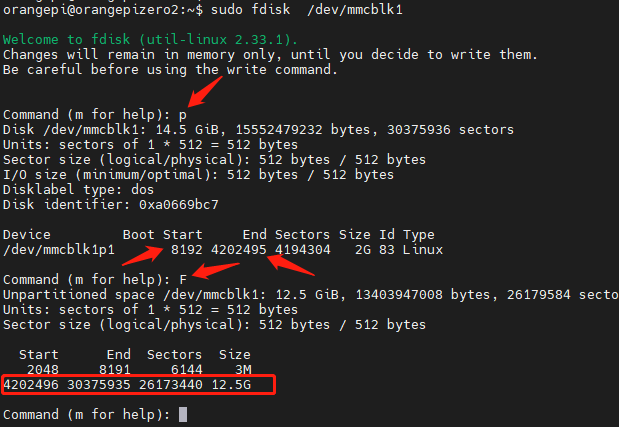
Task: Click the Sectors value 4194304
Action: click(x=302, y=250)
